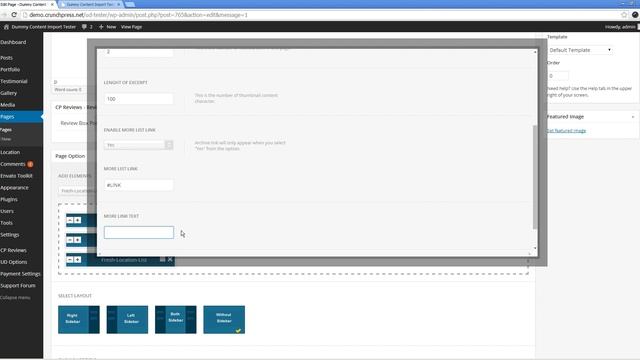Screen dimensions: 640x360
Task: Click plus icon on Fresh-Location-List row
Action: 78,260
